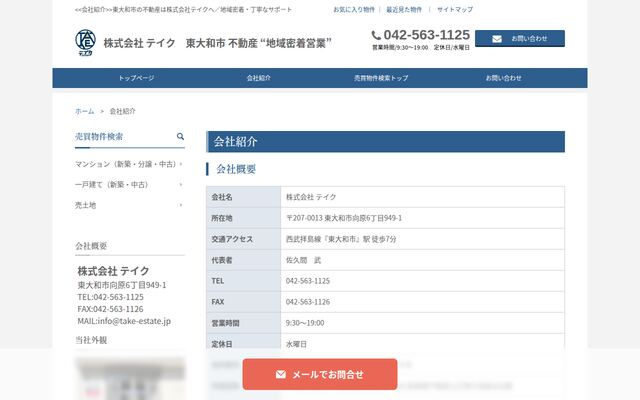Click the お気に入り物件 link
640x400 pixels.
click(x=354, y=9)
